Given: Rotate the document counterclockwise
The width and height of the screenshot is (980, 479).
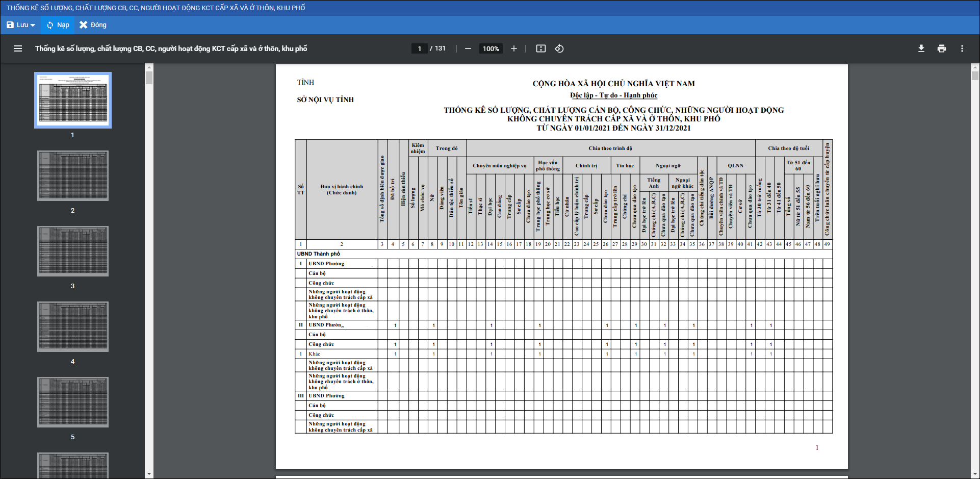Looking at the screenshot, I should [559, 48].
